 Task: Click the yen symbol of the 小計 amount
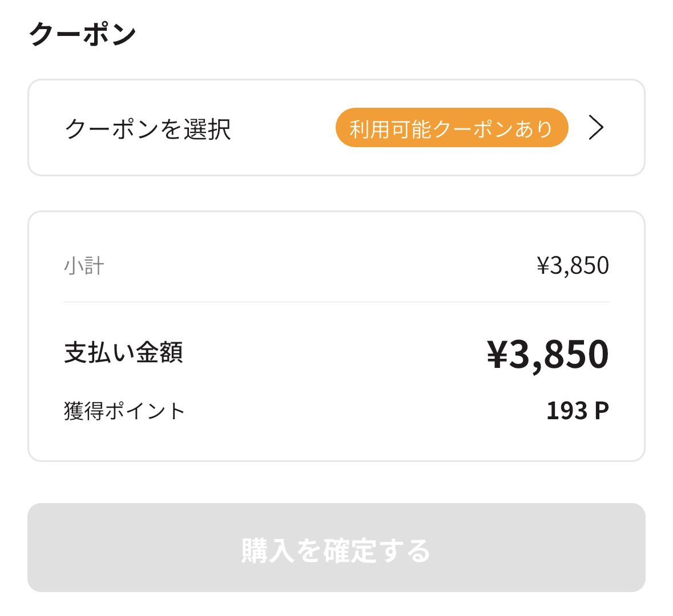[543, 266]
